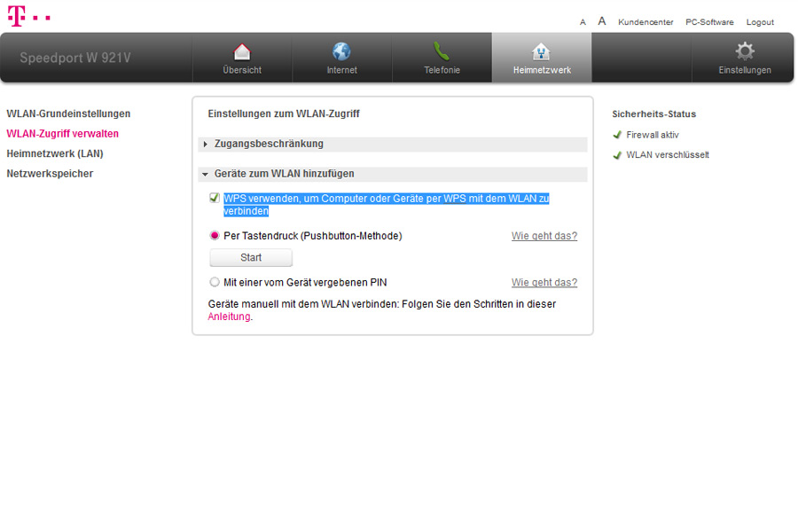This screenshot has width=798, height=532.
Task: Select the smaller font size A
Action: tap(583, 22)
